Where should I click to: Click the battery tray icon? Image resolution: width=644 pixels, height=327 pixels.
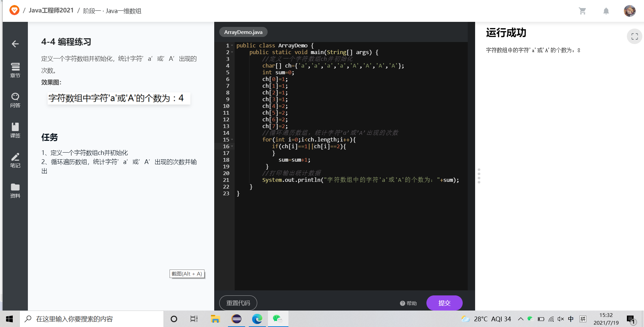pyautogui.click(x=541, y=319)
